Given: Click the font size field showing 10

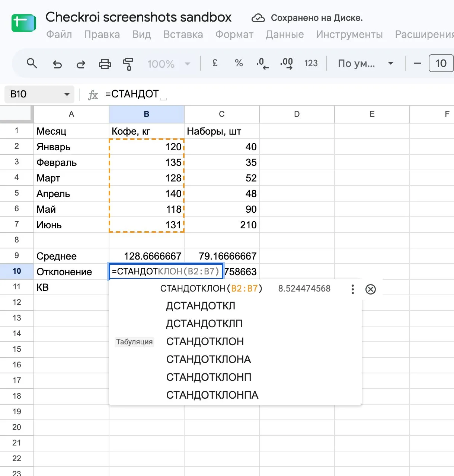Looking at the screenshot, I should 441,63.
